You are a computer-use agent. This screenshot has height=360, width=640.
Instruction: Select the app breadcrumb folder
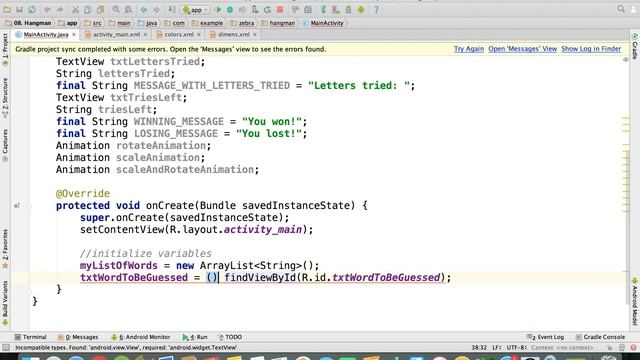(68, 23)
